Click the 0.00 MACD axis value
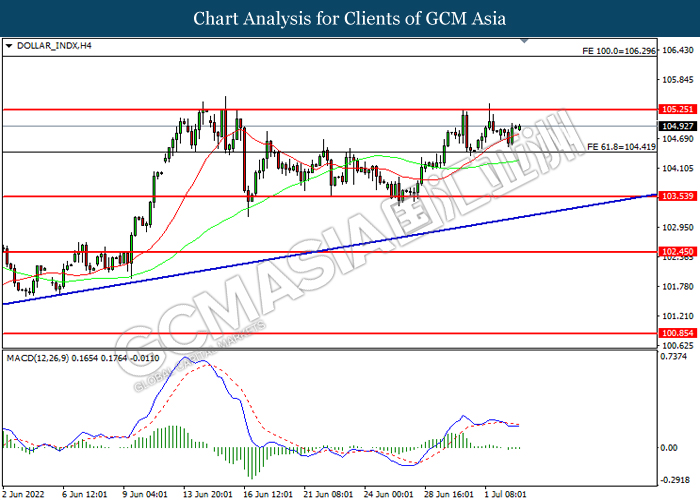The image size is (700, 500). [668, 447]
